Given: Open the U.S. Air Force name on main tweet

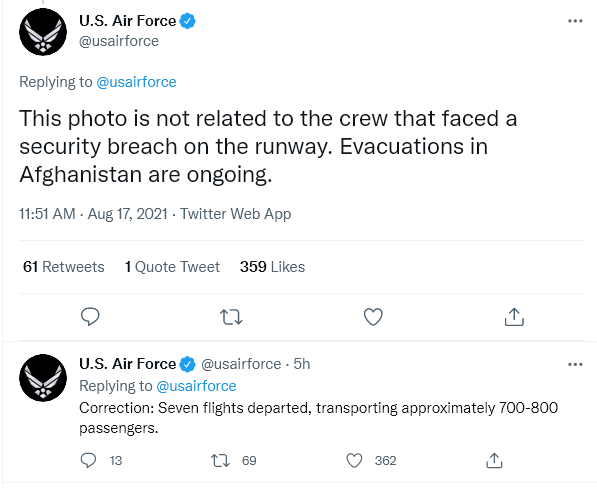Looking at the screenshot, I should (x=127, y=21).
